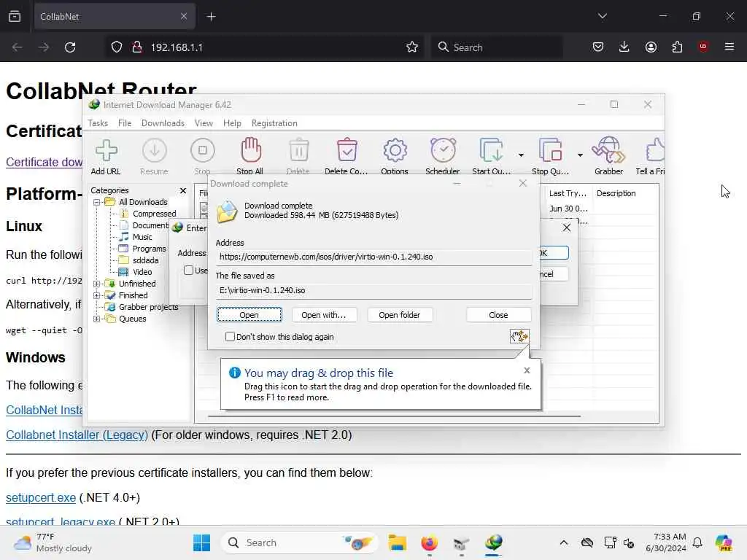Collapse the All Downloads tree node
This screenshot has height=560, width=747.
coord(97,203)
